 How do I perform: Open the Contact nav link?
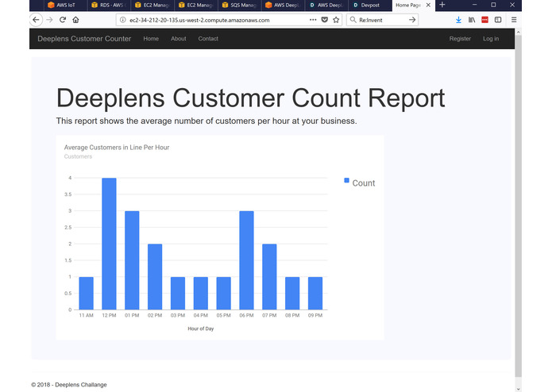(208, 39)
